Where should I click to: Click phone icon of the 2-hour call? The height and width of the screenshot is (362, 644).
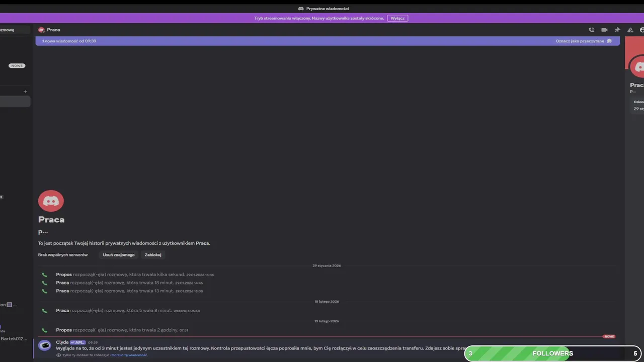pos(44,330)
